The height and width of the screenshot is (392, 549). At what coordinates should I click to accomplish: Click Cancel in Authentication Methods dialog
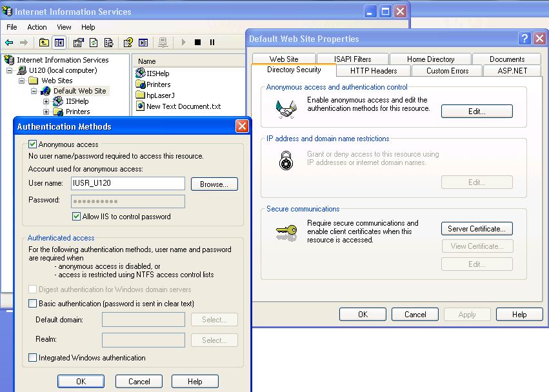point(139,381)
